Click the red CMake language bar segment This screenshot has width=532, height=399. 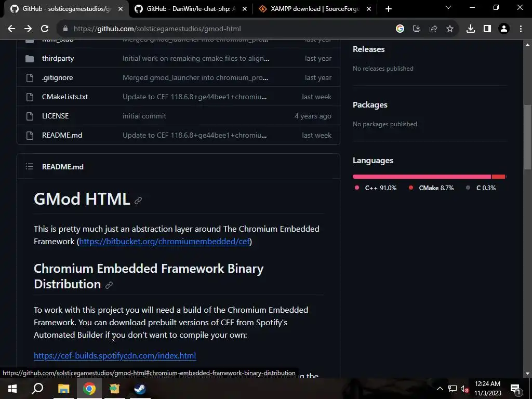(498, 177)
